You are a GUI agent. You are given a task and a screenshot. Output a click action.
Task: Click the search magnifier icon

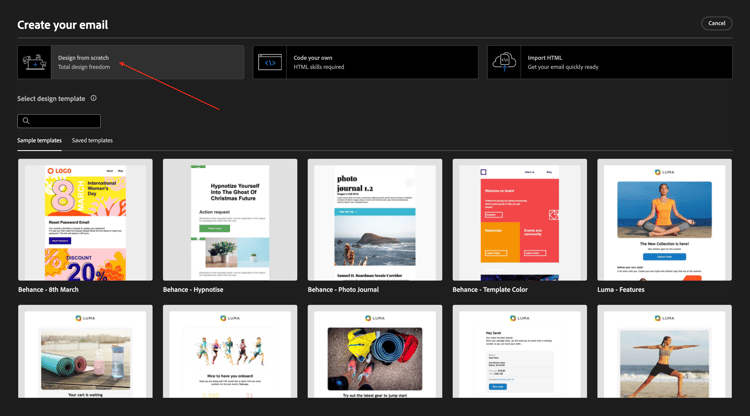coord(26,121)
